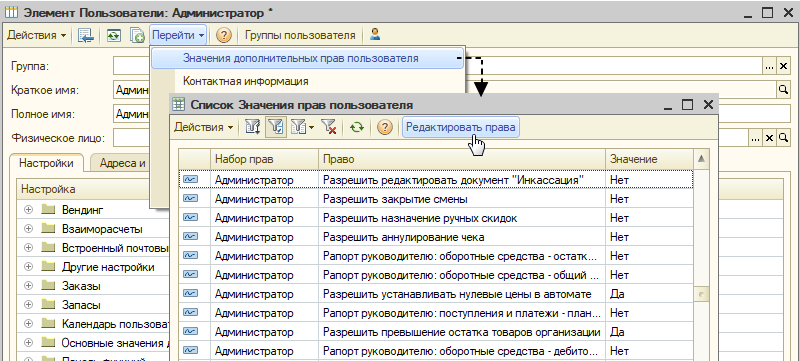Clear the Группа field with its X
The width and height of the screenshot is (800, 361).
click(783, 66)
